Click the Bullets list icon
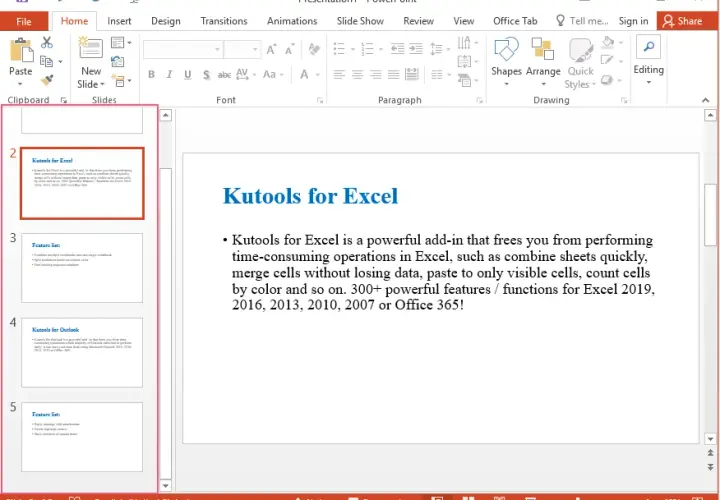Image resolution: width=720 pixels, height=500 pixels. pos(339,49)
